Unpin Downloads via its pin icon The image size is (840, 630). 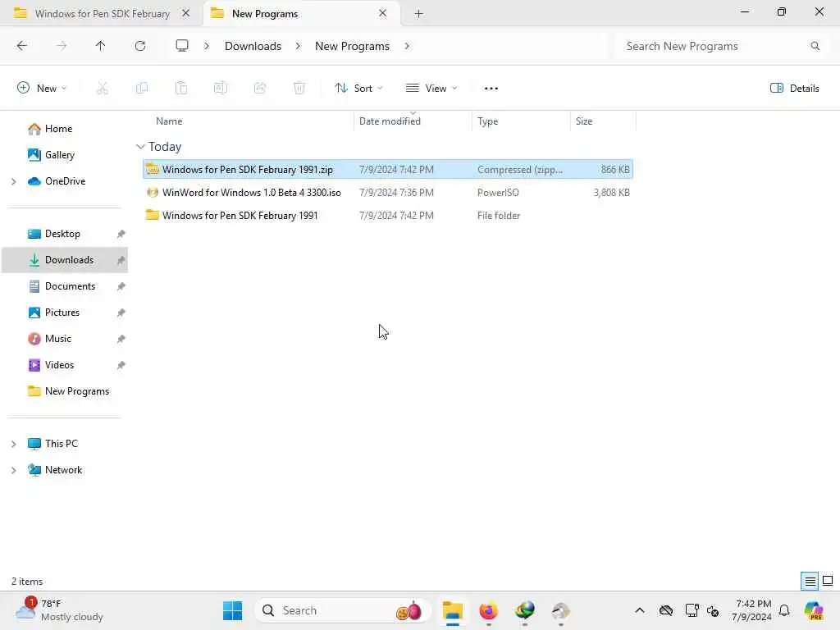[121, 260]
